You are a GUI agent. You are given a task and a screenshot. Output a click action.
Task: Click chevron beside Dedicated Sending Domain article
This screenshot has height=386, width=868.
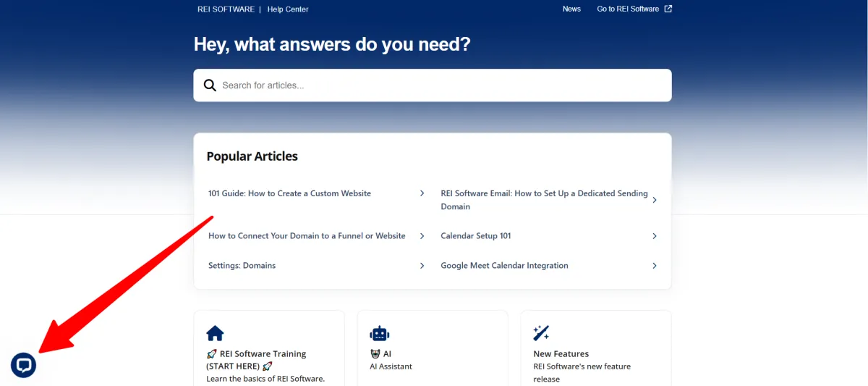[654, 200]
